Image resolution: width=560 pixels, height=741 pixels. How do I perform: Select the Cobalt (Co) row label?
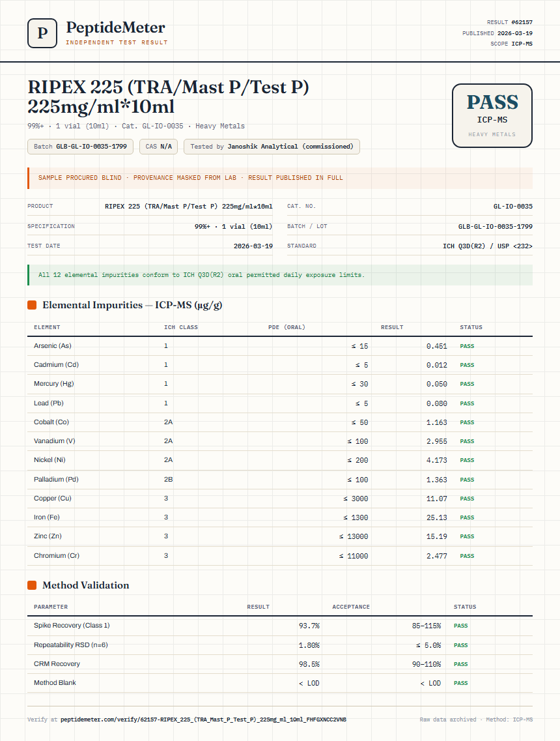tap(51, 422)
